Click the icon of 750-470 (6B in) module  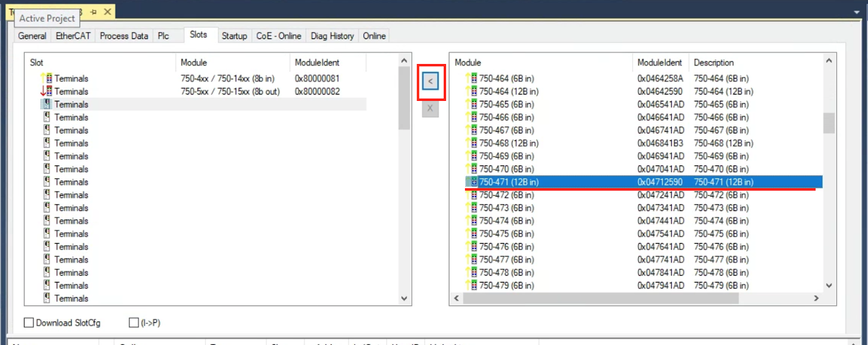point(473,169)
